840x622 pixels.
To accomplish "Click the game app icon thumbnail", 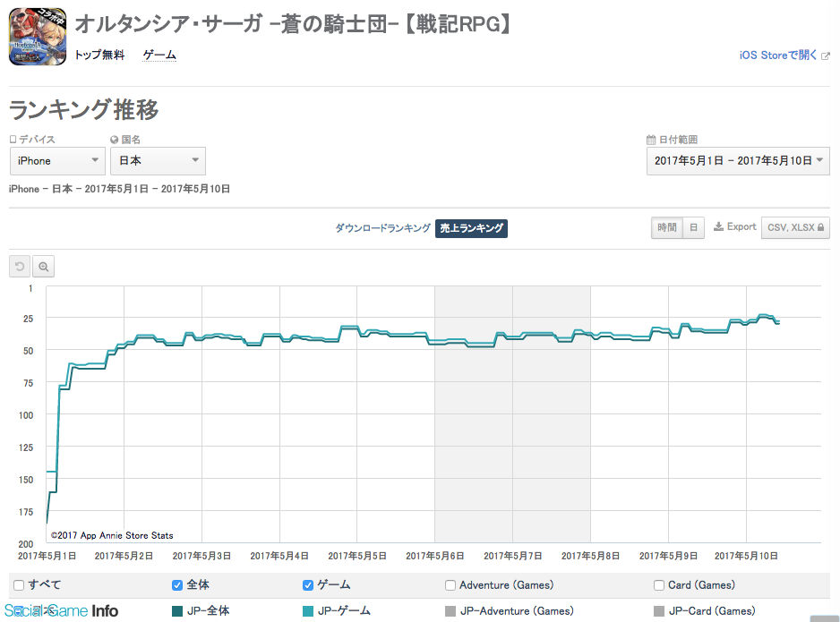I will [x=39, y=38].
